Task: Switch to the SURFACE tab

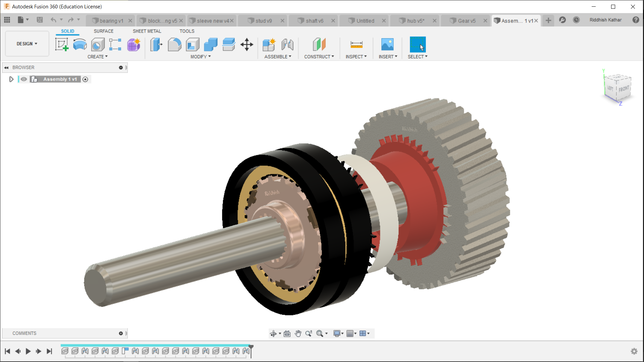Action: tap(104, 31)
